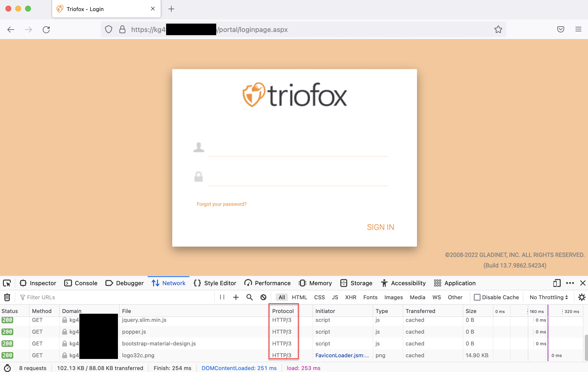Open the Style Editor tab
Screen dimensions: 588x372
(215, 283)
